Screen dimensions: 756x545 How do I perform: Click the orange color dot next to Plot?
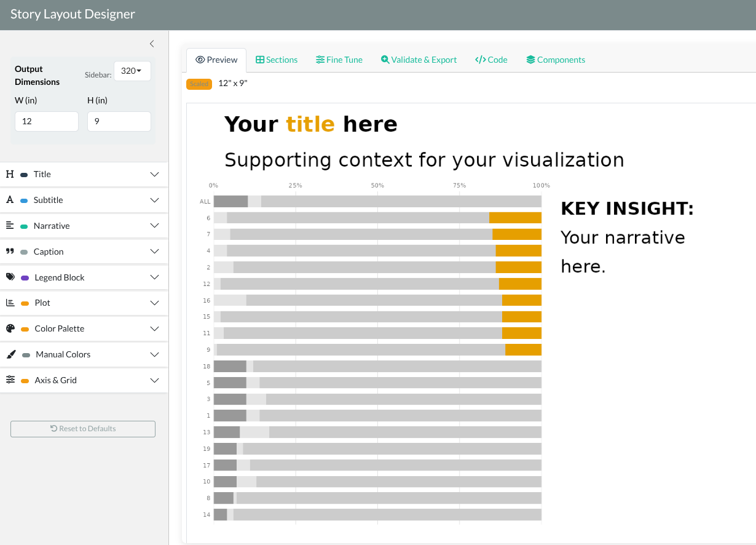(25, 303)
